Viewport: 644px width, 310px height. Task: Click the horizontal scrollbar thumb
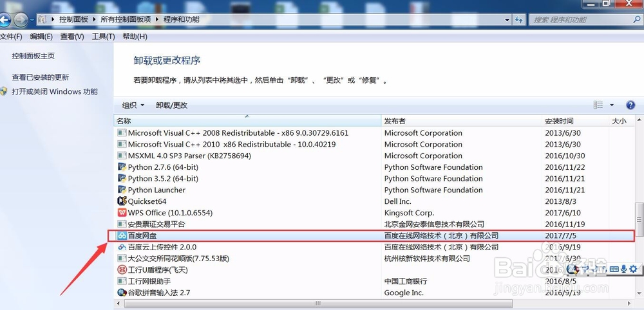click(319, 304)
